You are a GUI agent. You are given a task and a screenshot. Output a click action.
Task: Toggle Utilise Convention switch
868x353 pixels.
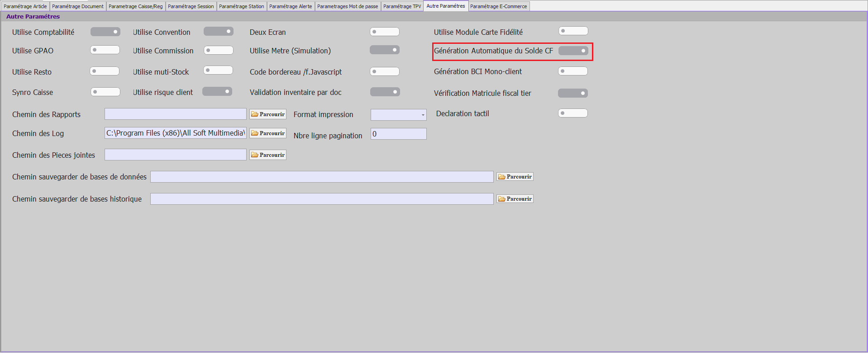tap(219, 31)
